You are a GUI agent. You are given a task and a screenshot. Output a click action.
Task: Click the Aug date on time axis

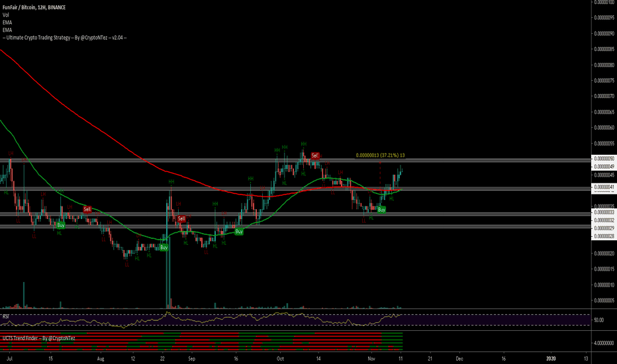click(101, 359)
